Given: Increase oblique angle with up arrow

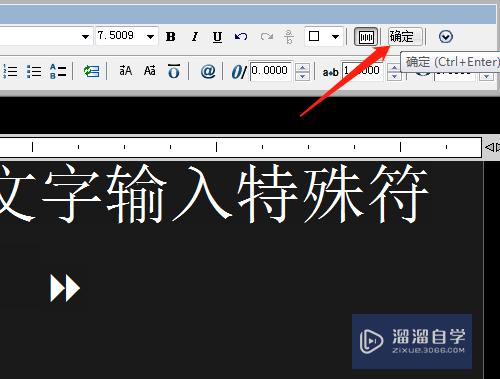Looking at the screenshot, I should tap(302, 68).
